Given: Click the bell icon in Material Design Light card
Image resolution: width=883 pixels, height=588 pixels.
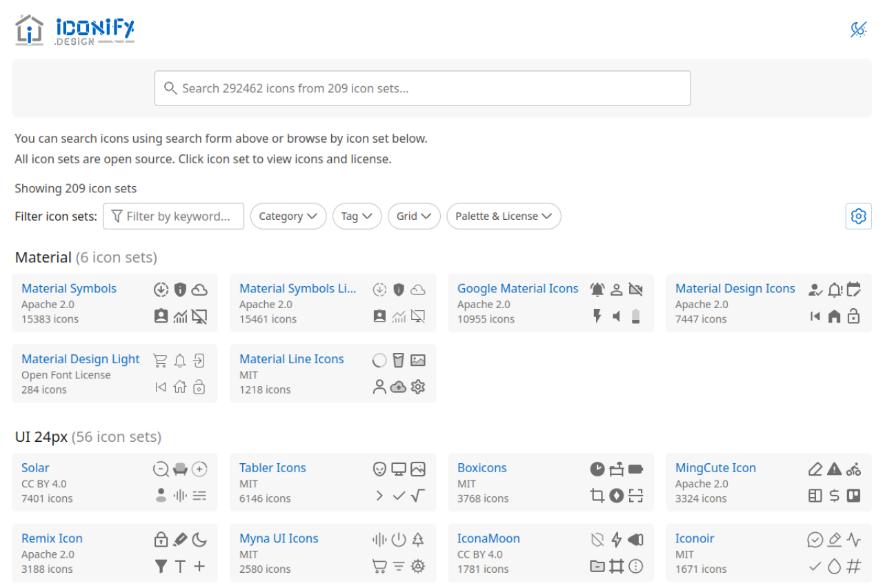Looking at the screenshot, I should pos(180,360).
